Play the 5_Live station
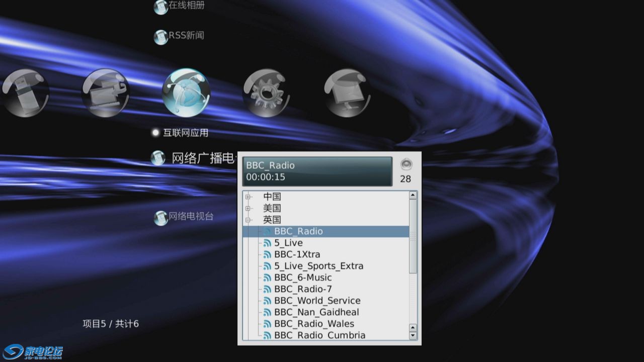This screenshot has width=644, height=362. point(288,243)
